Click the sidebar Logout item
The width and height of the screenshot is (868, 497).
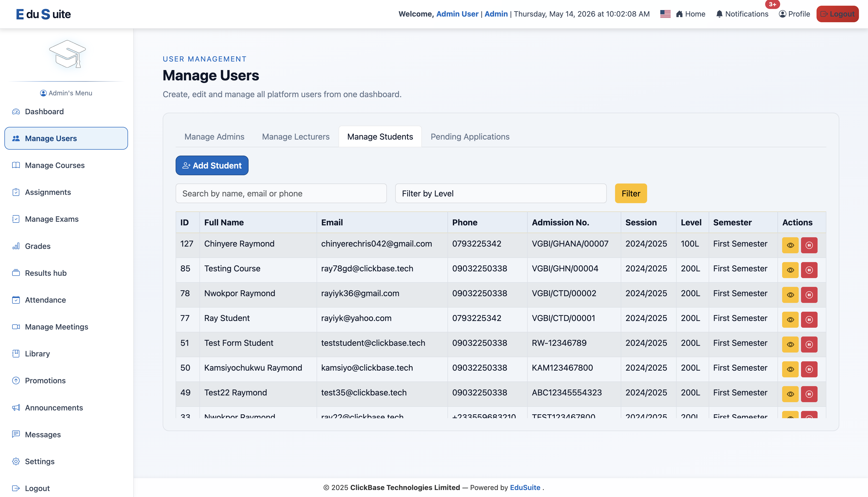point(66,488)
